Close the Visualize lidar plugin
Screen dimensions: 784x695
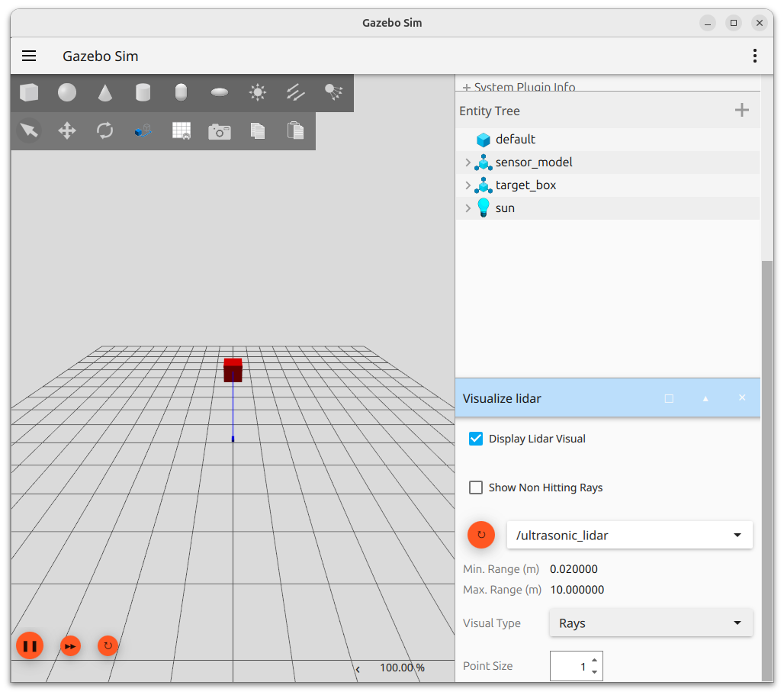click(x=742, y=397)
